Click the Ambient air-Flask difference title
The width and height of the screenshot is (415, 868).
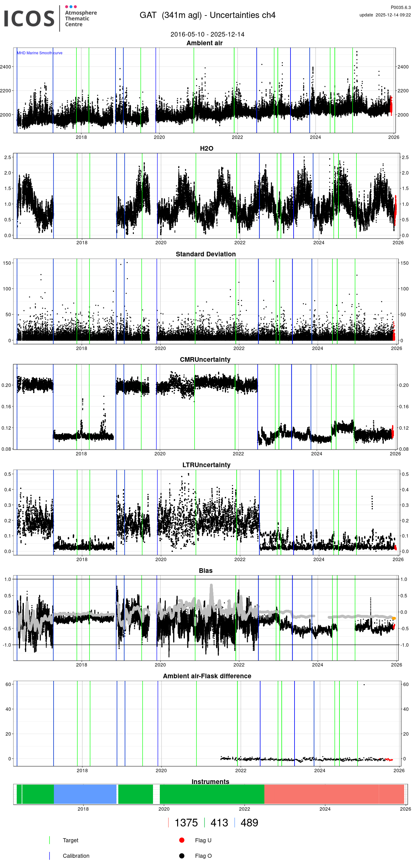(x=207, y=675)
